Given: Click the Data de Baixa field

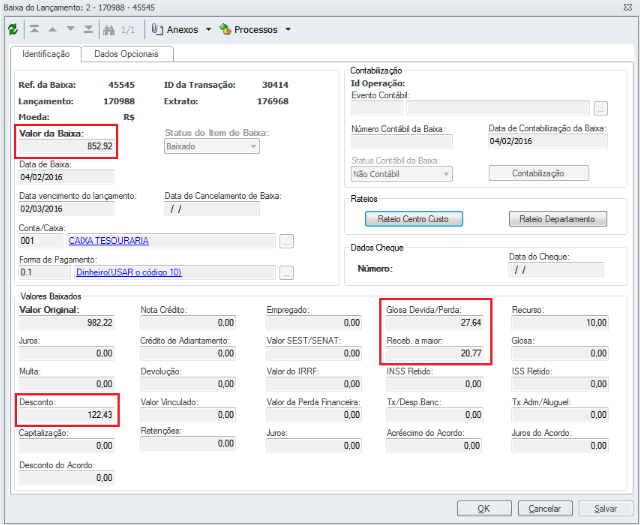Looking at the screenshot, I should [x=67, y=177].
